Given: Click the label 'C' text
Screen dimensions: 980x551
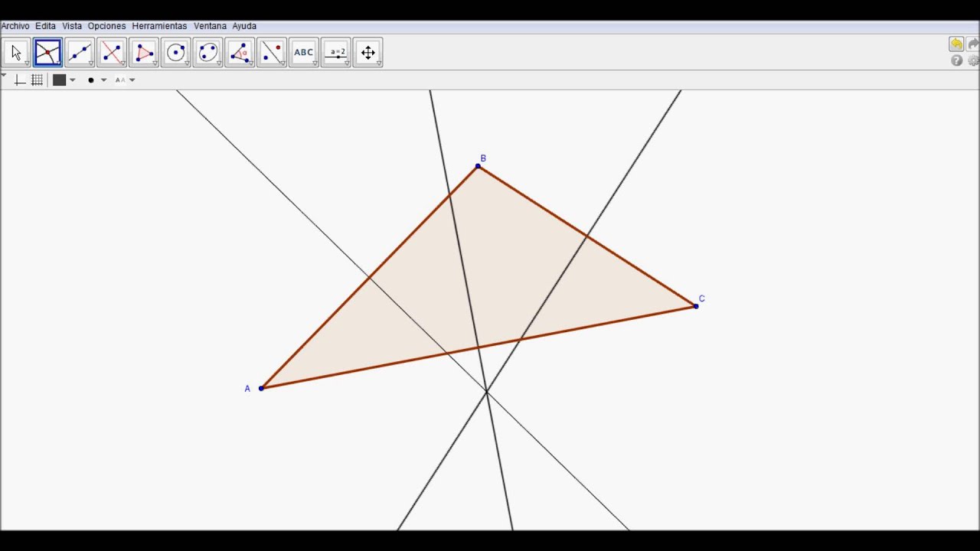Looking at the screenshot, I should pyautogui.click(x=701, y=298).
